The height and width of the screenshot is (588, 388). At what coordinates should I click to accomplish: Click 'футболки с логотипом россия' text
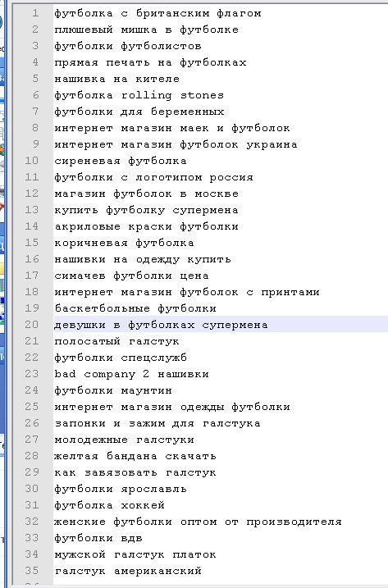coord(154,177)
